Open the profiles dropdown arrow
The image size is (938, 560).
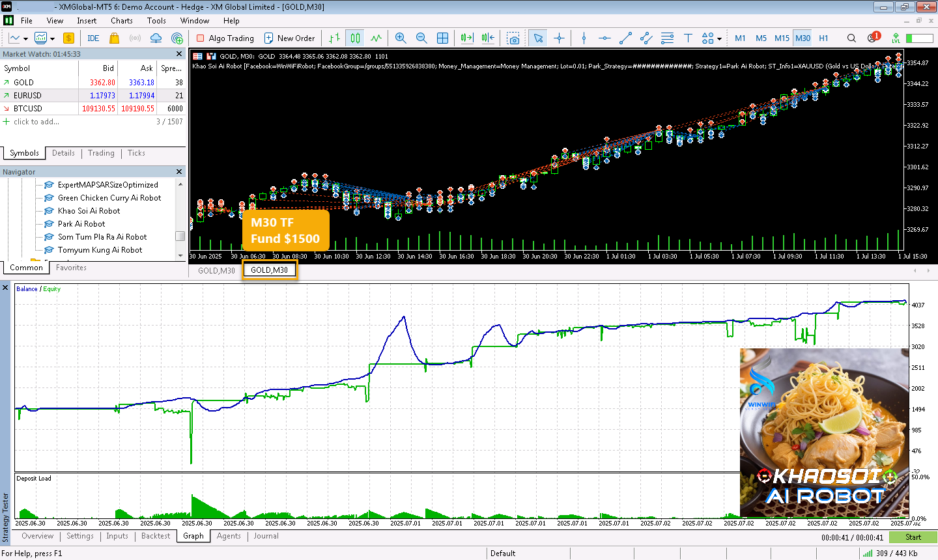tap(53, 38)
